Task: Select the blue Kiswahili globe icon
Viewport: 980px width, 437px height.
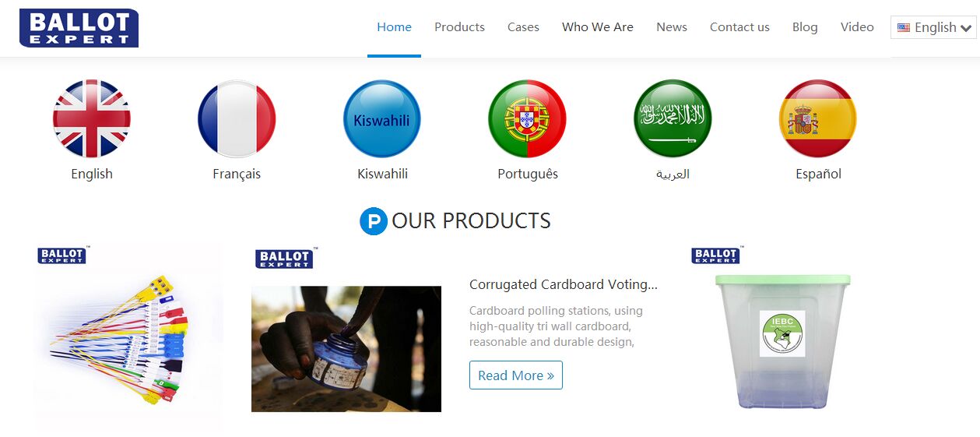Action: 382,119
